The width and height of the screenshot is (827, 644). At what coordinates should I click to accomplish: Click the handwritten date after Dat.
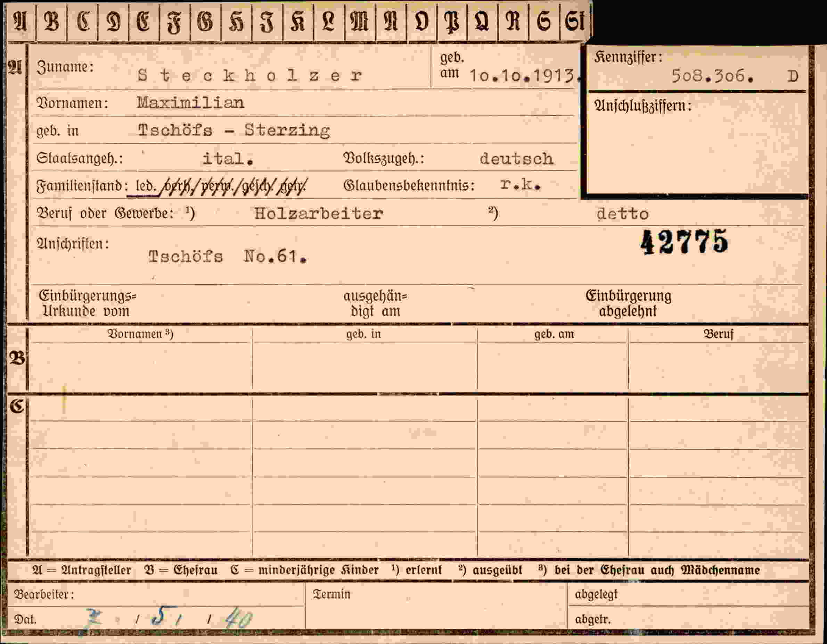click(169, 618)
